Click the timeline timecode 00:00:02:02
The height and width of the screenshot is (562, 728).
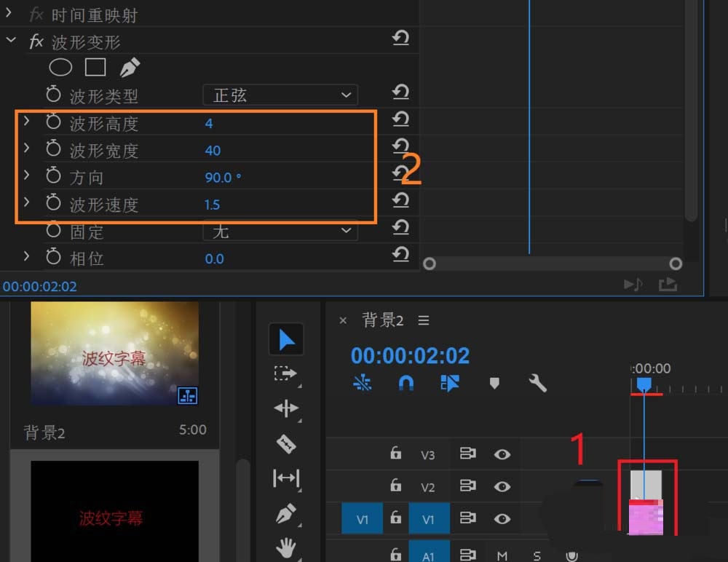point(410,355)
